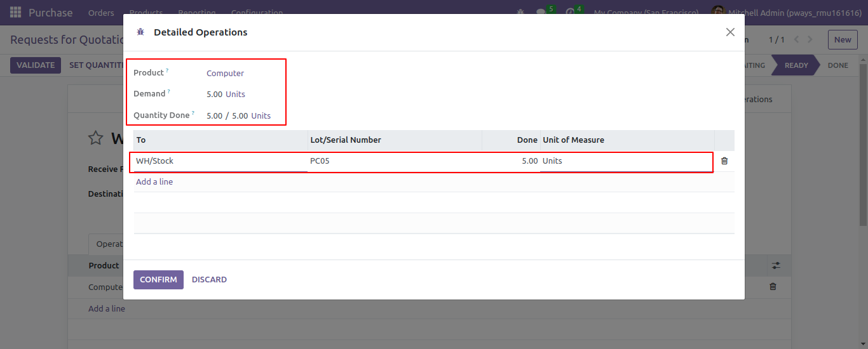The height and width of the screenshot is (349, 868).
Task: Click the debug bug icon in dialog title
Action: tap(140, 32)
